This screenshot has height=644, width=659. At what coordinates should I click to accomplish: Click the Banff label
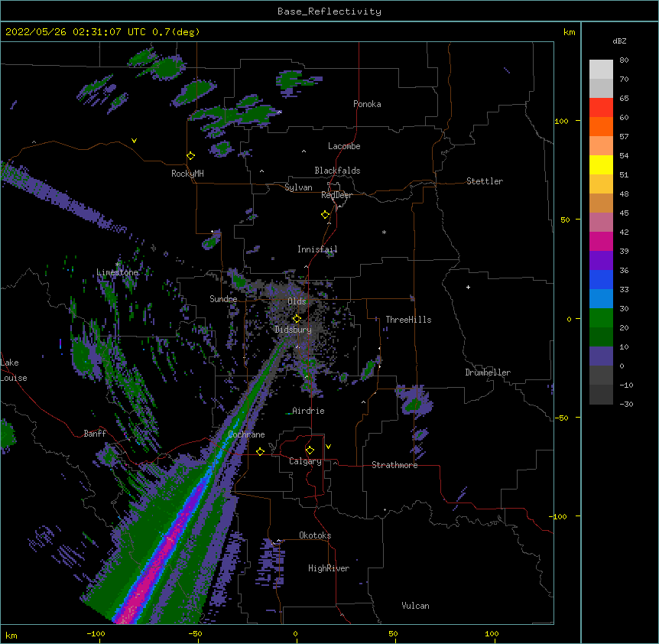[95, 434]
